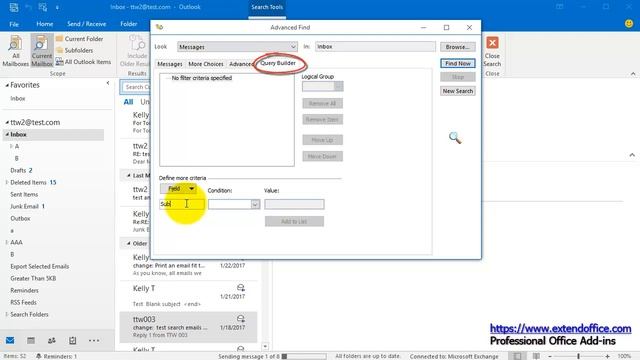
Task: Open the Sent Items folder
Action: click(x=24, y=194)
